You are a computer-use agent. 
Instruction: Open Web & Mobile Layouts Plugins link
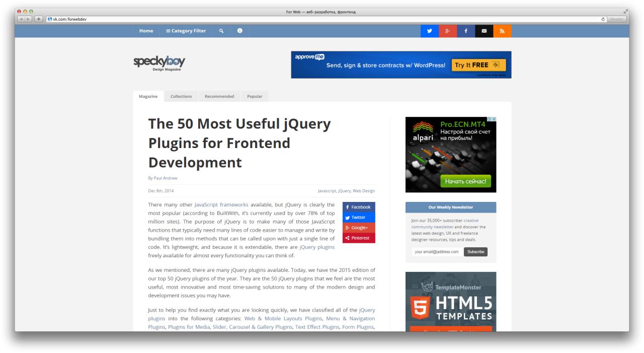pyautogui.click(x=283, y=318)
